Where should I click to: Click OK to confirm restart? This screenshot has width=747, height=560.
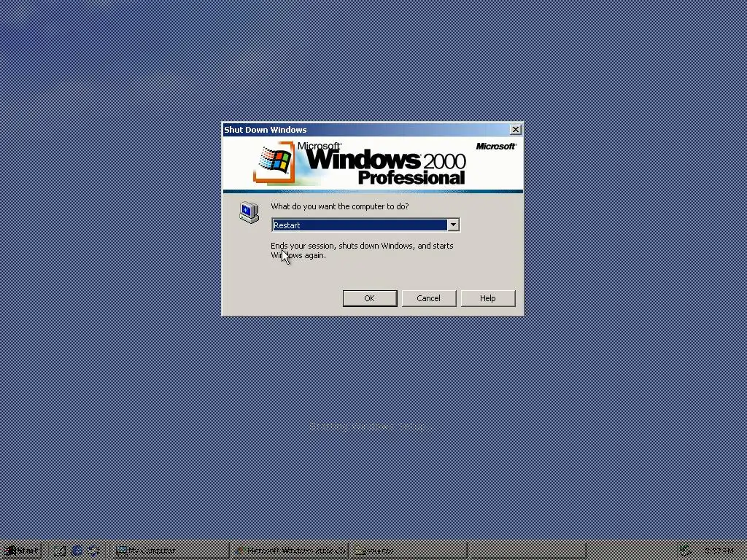pyautogui.click(x=370, y=298)
